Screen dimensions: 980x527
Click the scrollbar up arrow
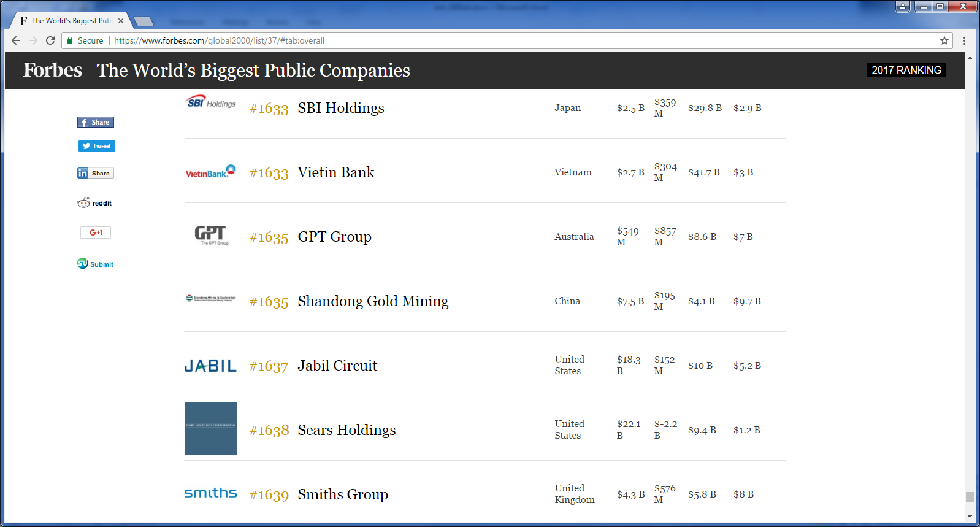click(x=970, y=57)
